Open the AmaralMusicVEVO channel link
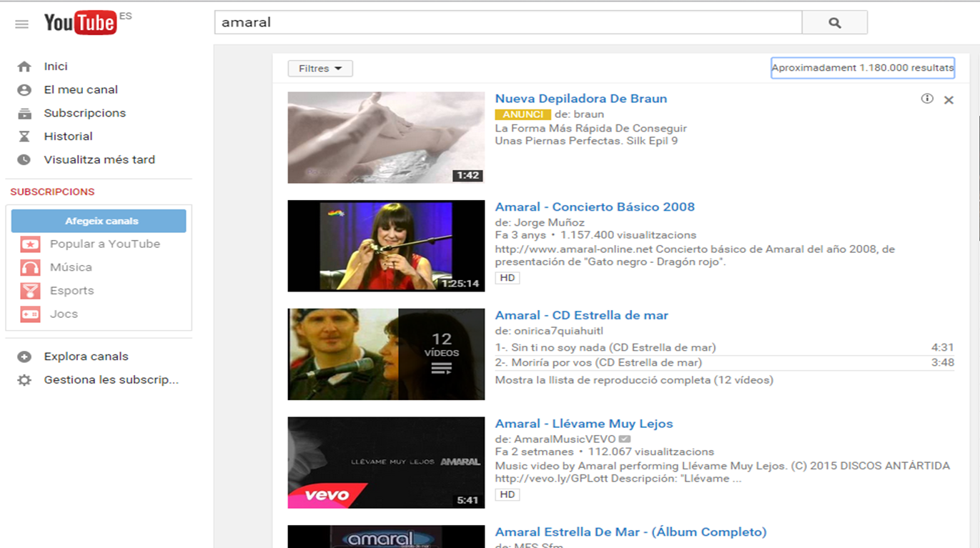The image size is (980, 548). (565, 439)
